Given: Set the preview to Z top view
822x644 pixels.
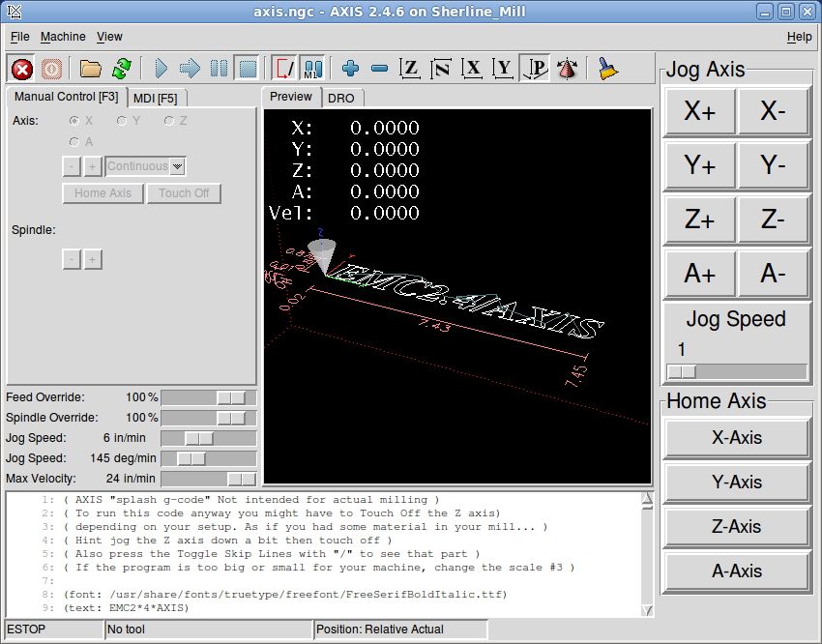Looking at the screenshot, I should (410, 69).
